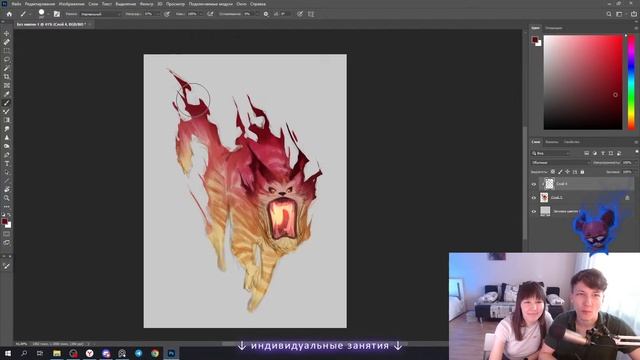
Task: Toggle lock image pixels brush icon
Action: click(x=560, y=172)
